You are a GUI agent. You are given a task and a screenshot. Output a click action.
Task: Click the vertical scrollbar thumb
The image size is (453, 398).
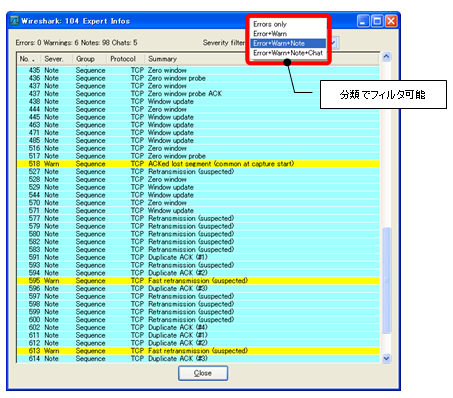386,280
